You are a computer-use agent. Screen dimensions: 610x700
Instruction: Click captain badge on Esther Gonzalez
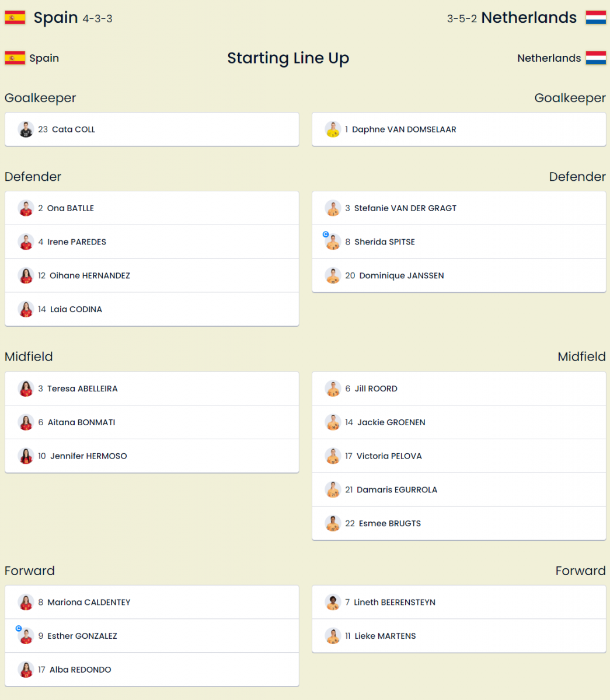pos(19,629)
